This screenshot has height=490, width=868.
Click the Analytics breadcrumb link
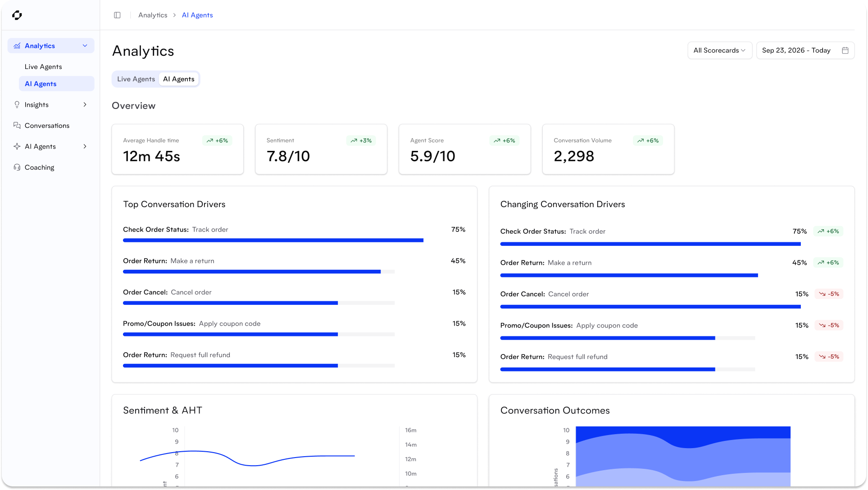[152, 15]
